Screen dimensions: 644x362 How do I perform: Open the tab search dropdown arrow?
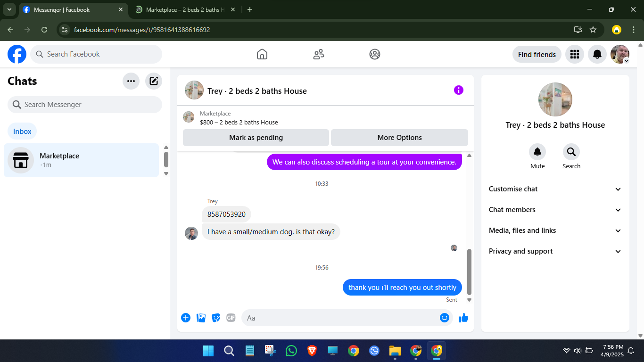click(x=9, y=9)
